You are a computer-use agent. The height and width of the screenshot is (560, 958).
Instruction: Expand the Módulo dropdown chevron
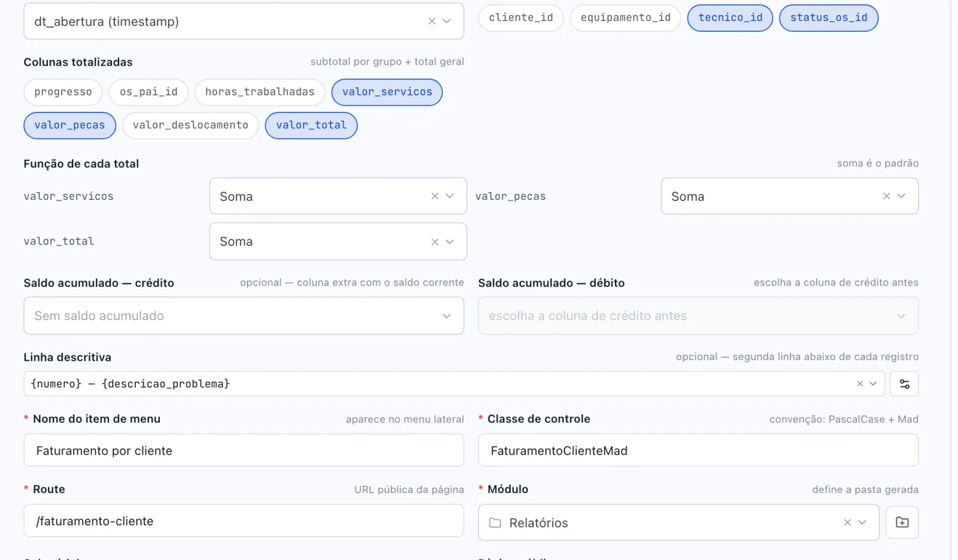(x=862, y=522)
